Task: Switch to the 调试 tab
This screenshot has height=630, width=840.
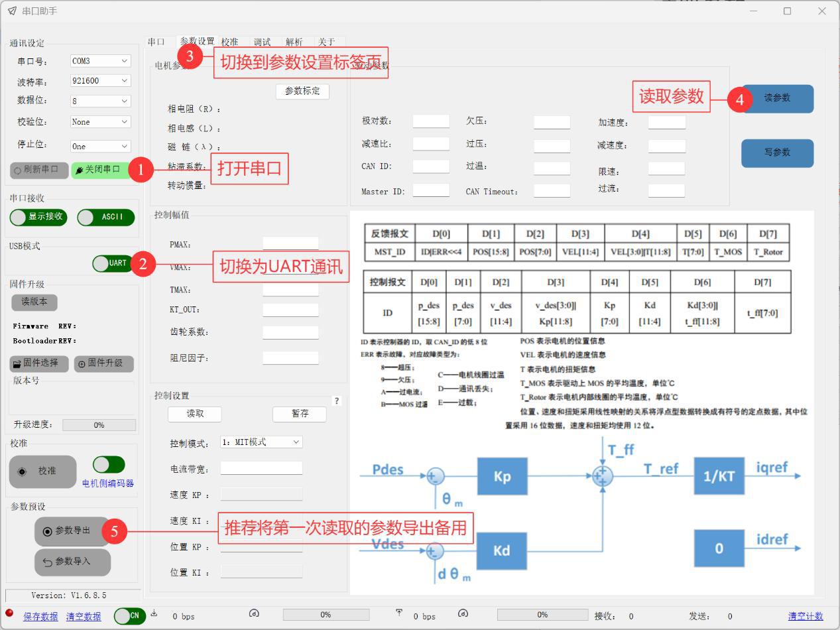Action: pos(262,42)
